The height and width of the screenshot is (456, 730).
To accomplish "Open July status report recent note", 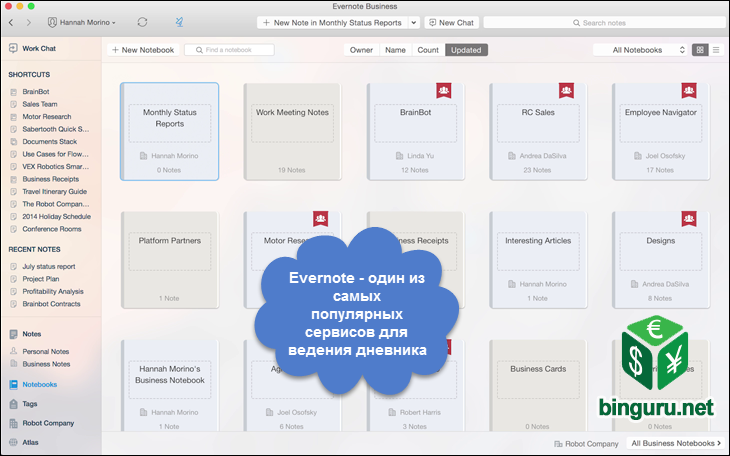I will click(x=48, y=267).
